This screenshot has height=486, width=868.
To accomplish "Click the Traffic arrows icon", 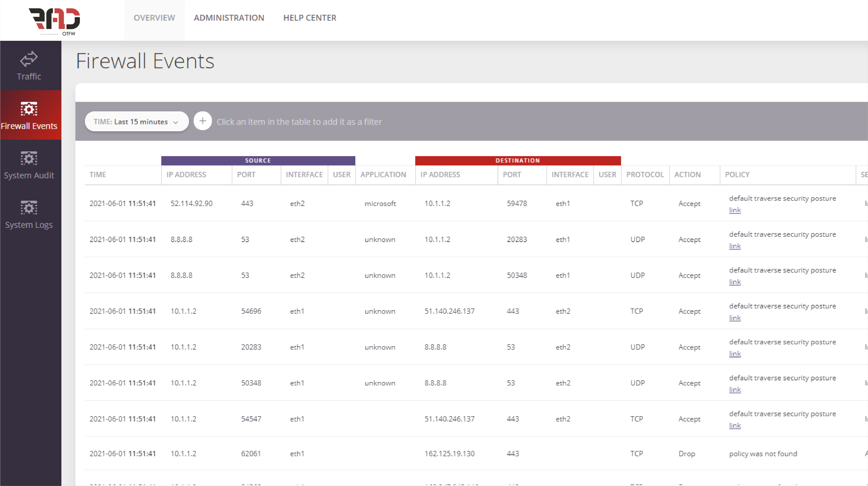I will coord(29,59).
